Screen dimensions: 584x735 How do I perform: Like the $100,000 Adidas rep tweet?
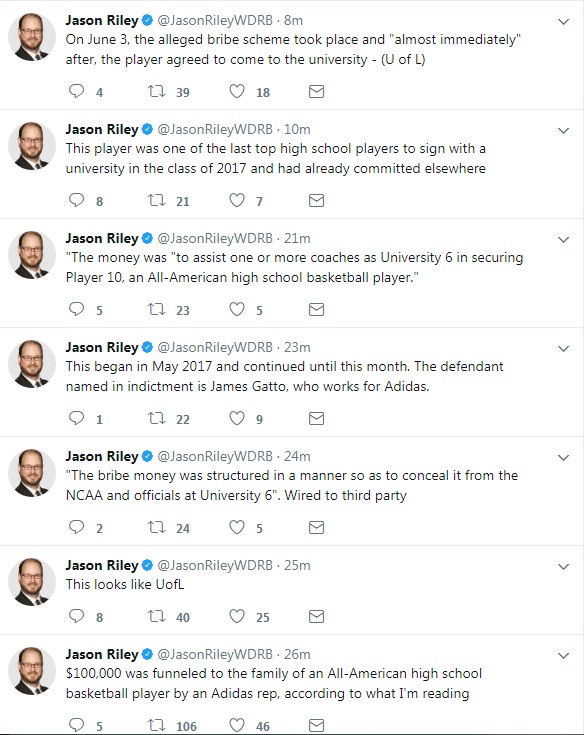[237, 725]
